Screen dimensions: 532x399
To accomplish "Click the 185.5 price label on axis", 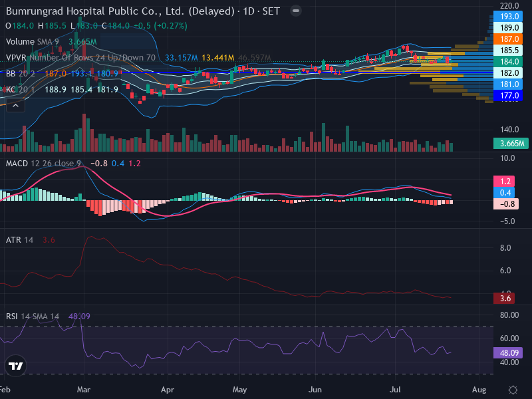I will [508, 51].
